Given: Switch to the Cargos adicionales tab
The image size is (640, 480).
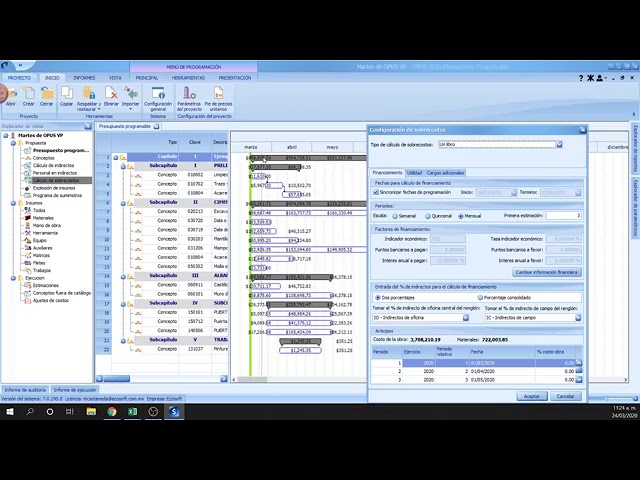Looking at the screenshot, I should click(445, 173).
